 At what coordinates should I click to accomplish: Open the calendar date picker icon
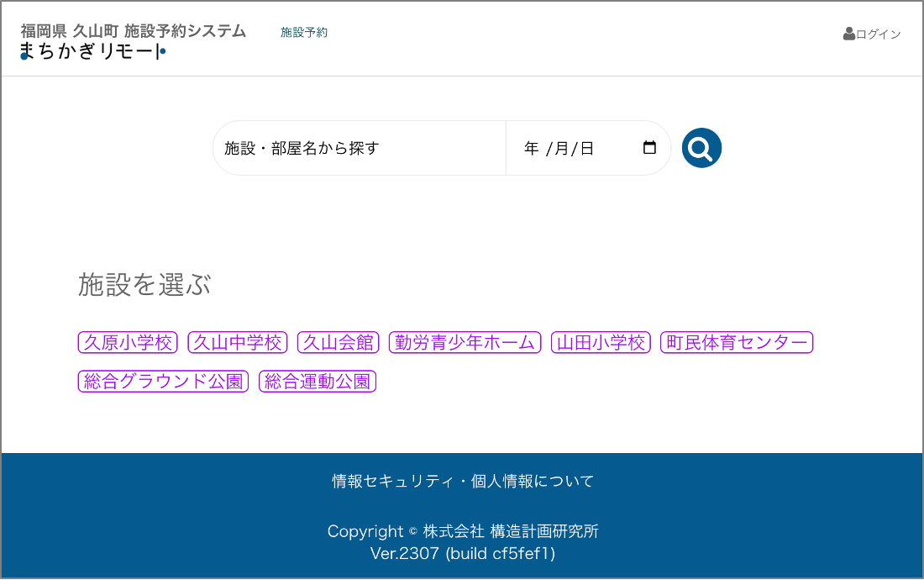pos(649,148)
